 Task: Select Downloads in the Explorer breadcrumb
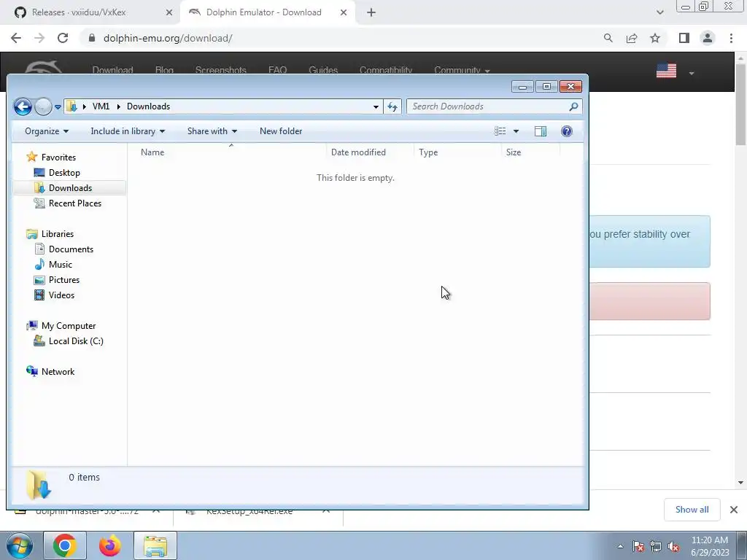tap(148, 106)
